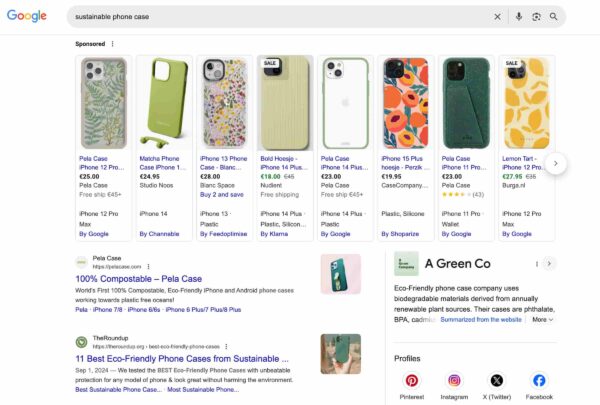Click Burga.nl seller name

click(514, 186)
